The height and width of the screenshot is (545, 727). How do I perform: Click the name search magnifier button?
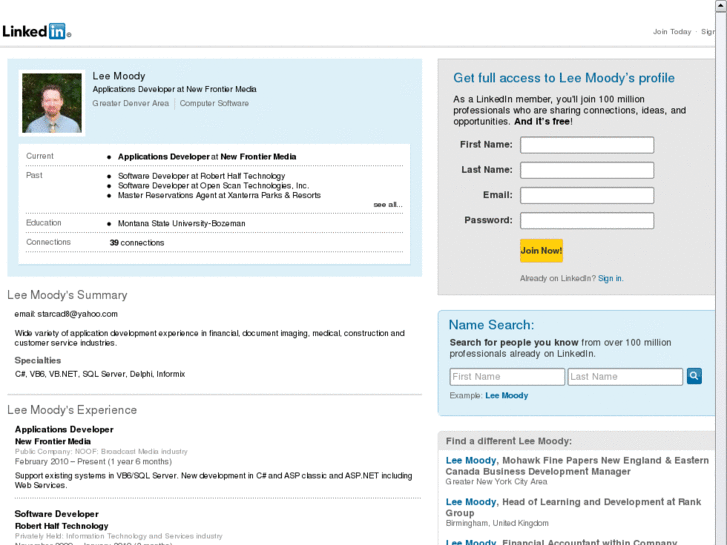[694, 376]
